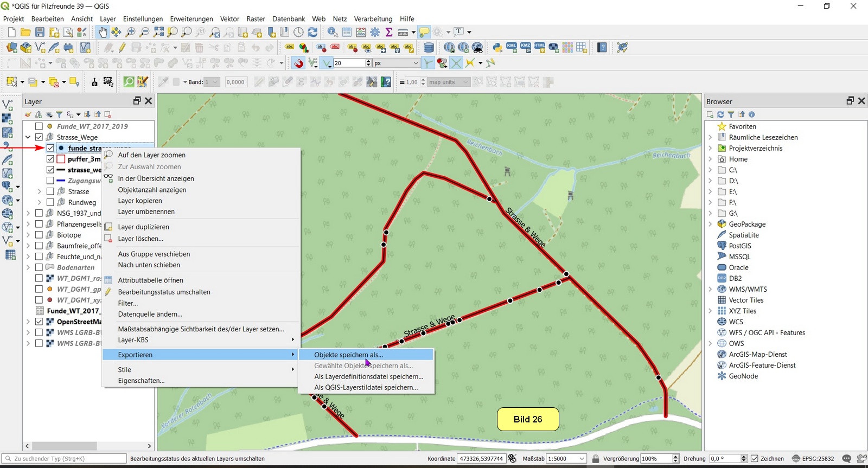868x468 pixels.
Task: Open the Python console icon
Action: click(497, 48)
